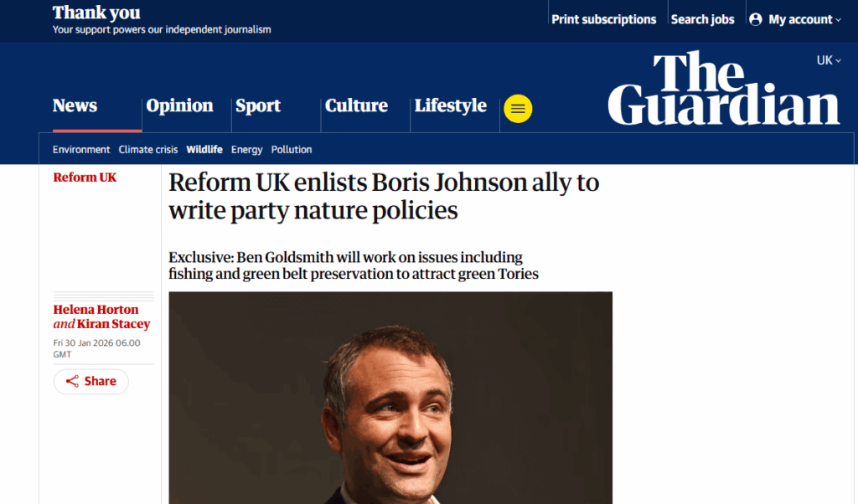The image size is (858, 504).
Task: Open the Wildlife subsection link
Action: (204, 150)
